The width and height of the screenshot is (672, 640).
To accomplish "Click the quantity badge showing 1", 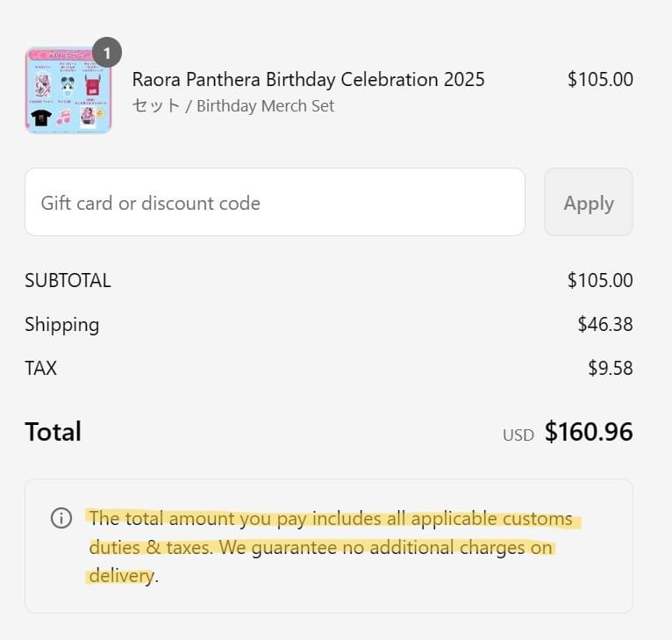I will coord(107,53).
